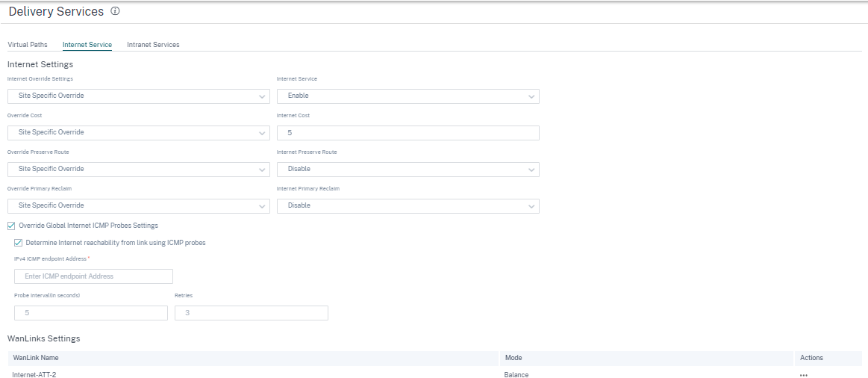
Task: Click the Retries input field
Action: click(x=252, y=312)
